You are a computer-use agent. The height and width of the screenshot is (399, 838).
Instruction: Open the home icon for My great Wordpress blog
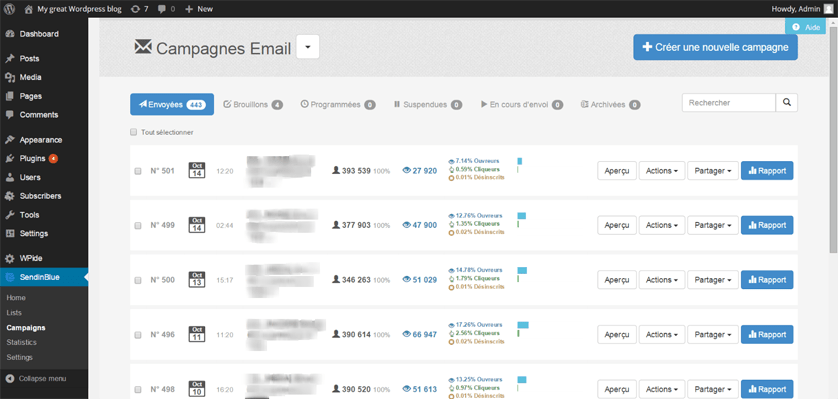29,9
